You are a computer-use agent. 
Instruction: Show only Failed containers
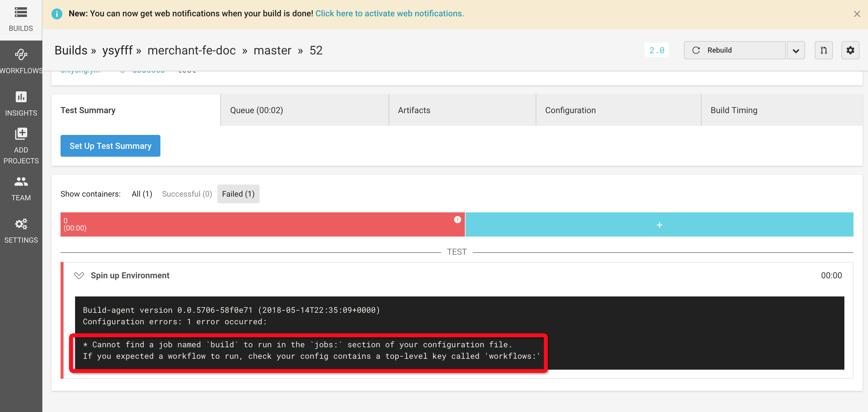(238, 194)
